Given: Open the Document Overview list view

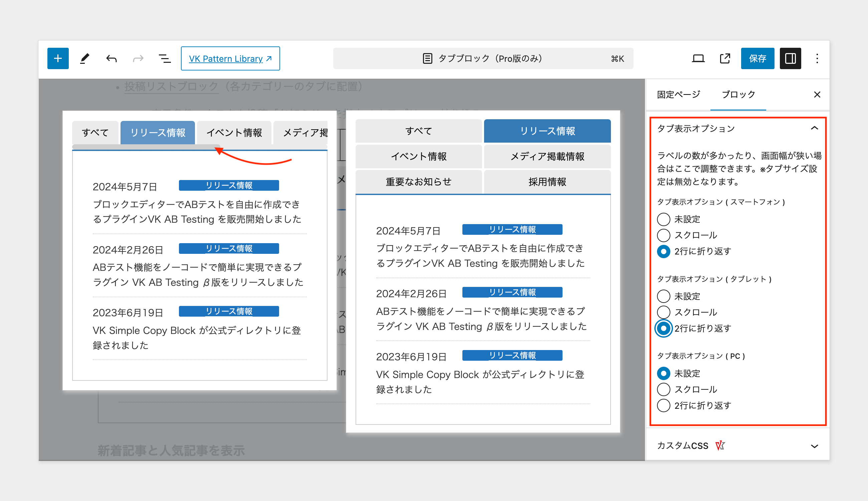Looking at the screenshot, I should [164, 58].
